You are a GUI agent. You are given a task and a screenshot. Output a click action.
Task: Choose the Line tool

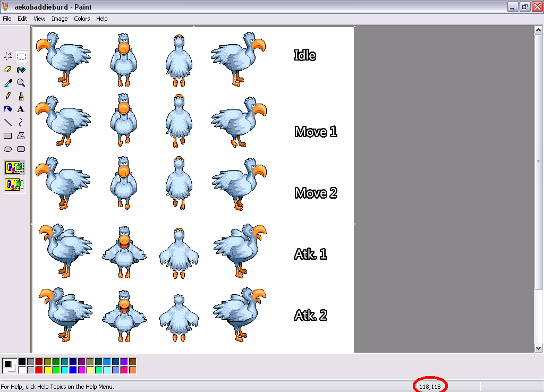8,122
